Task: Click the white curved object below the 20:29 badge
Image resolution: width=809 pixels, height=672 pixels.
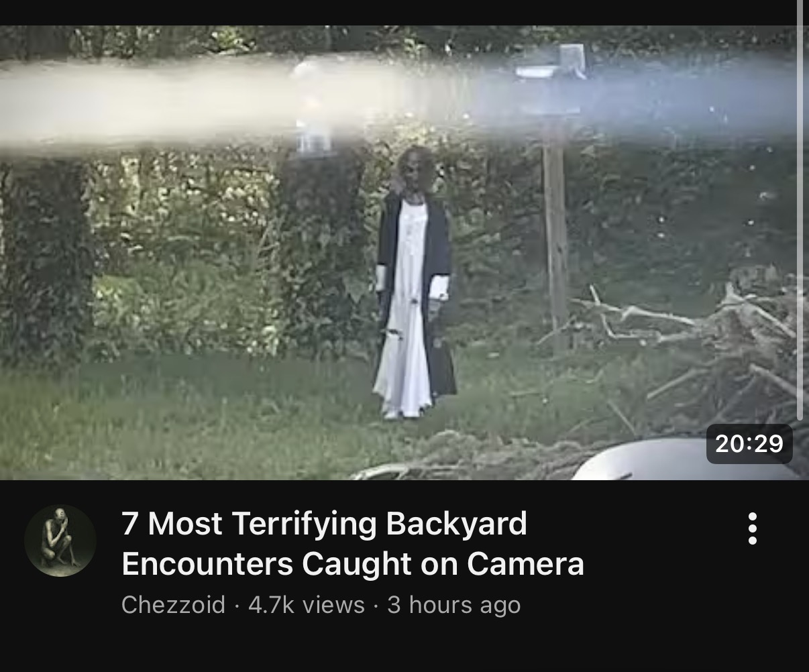Action: pos(678,463)
